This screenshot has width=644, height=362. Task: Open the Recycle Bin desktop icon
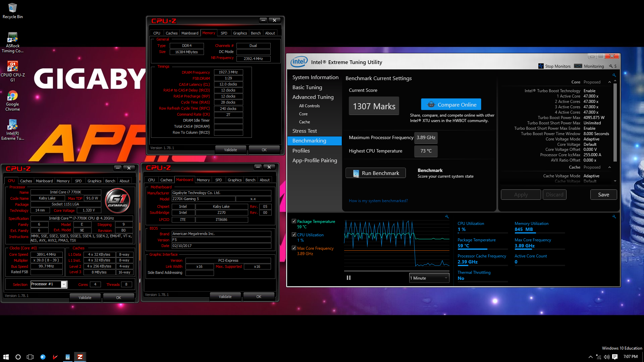point(12,11)
